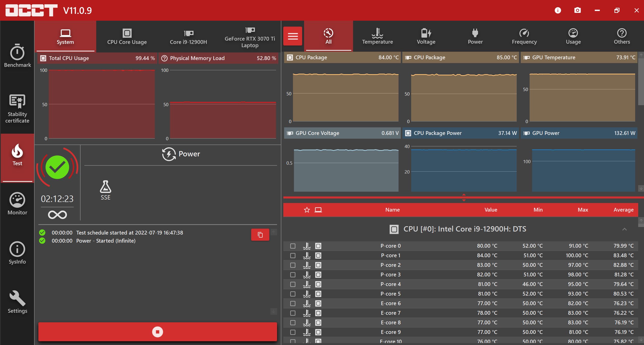Click the GPU Core Voltage graph

[342, 160]
